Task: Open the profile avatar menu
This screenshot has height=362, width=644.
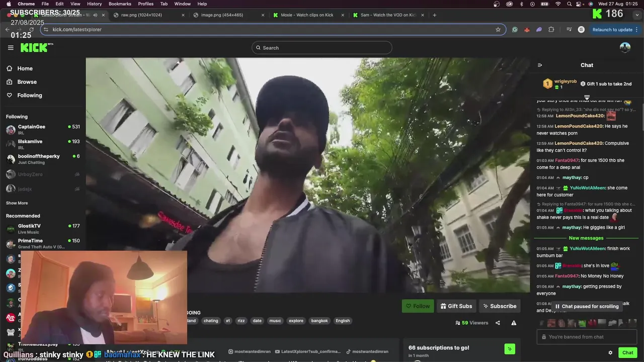Action: tap(625, 48)
